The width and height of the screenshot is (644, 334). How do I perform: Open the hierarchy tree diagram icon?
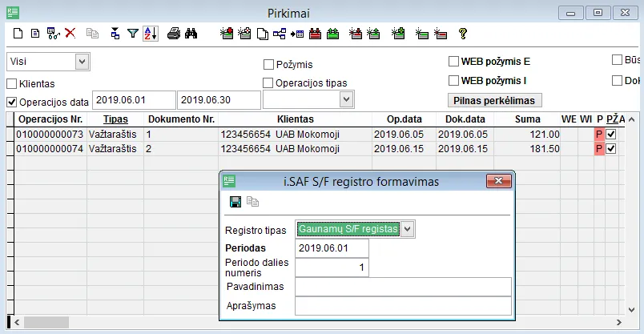pyautogui.click(x=280, y=34)
